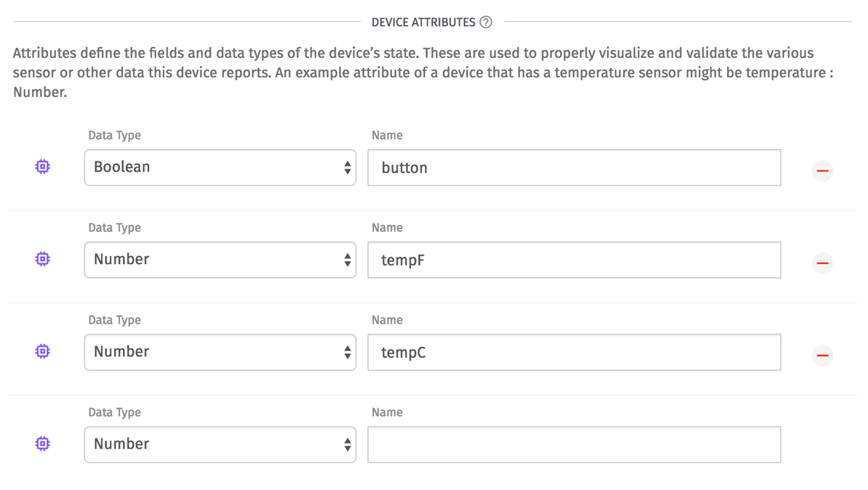Click the Name label above the tempF field
Screen dimensions: 868x490
click(x=387, y=228)
